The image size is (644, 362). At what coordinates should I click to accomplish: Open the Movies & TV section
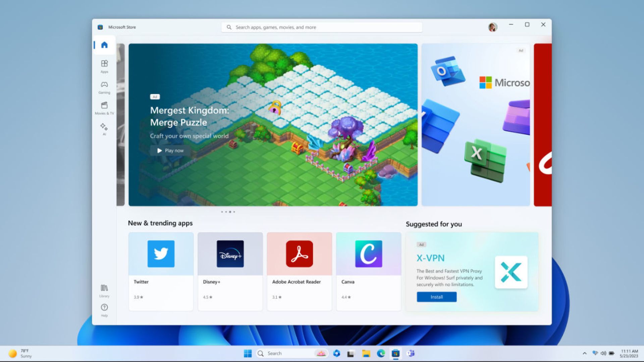point(104,108)
